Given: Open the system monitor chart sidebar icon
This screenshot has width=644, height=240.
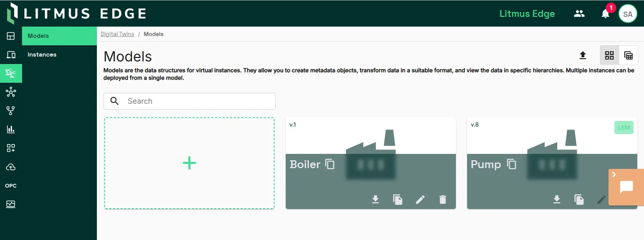Looking at the screenshot, I should click(11, 204).
